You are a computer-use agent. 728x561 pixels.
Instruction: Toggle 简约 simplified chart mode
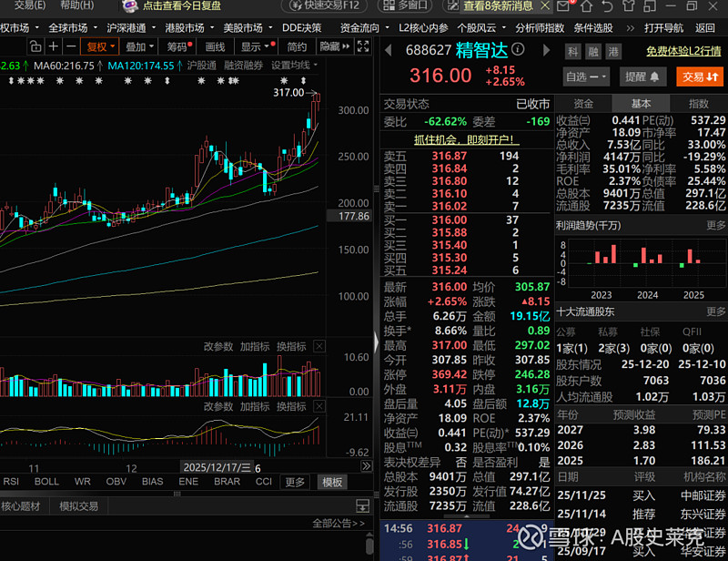click(x=298, y=46)
